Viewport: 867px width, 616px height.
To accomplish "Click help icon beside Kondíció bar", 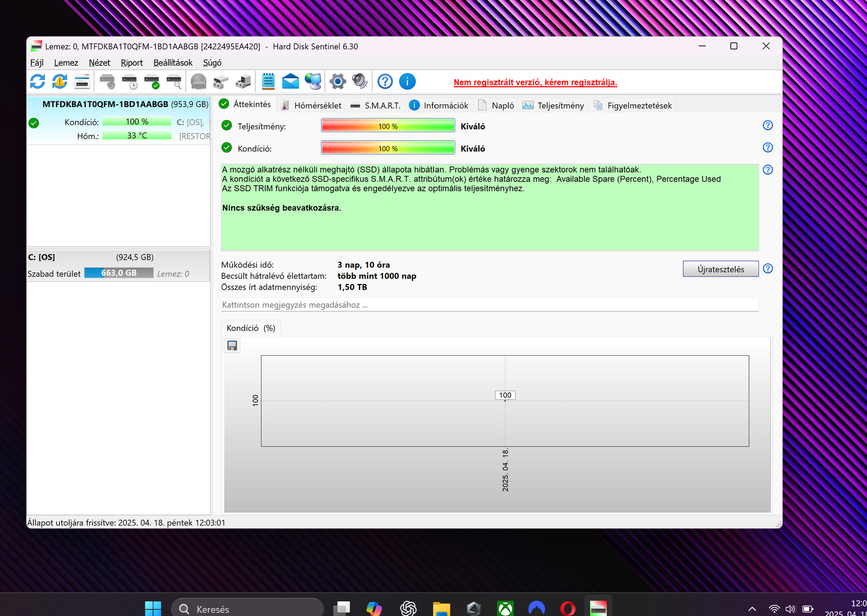I will 768,147.
